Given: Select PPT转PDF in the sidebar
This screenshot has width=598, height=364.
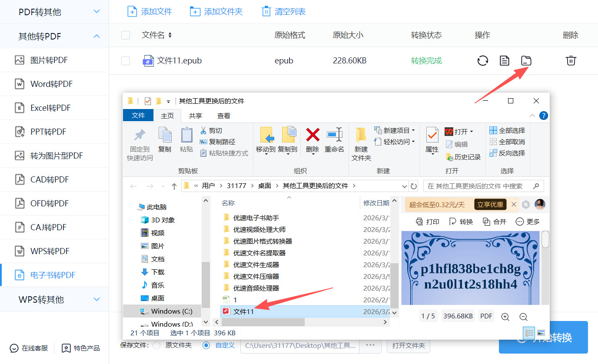Looking at the screenshot, I should 54,132.
